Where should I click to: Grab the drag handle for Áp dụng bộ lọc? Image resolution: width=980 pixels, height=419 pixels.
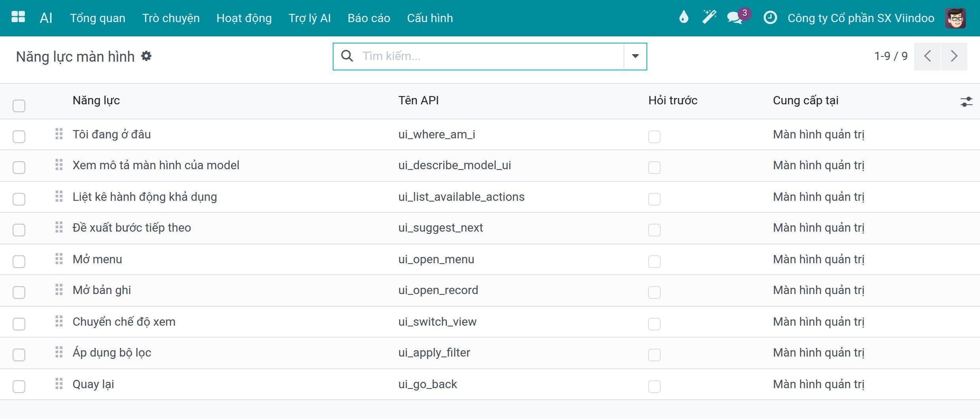pos(59,352)
